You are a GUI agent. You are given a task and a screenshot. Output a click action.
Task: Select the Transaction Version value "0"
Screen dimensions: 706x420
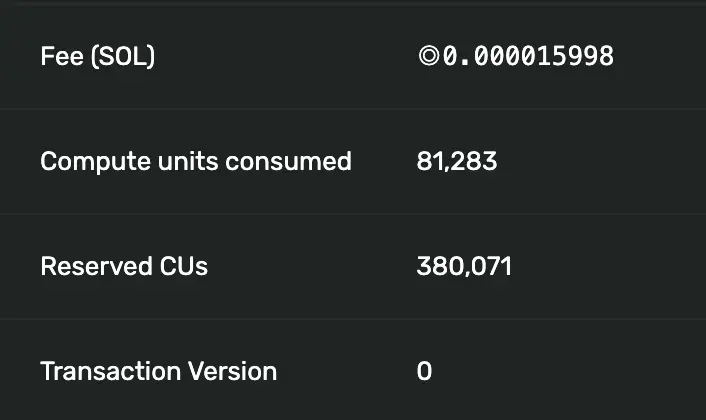tap(424, 371)
